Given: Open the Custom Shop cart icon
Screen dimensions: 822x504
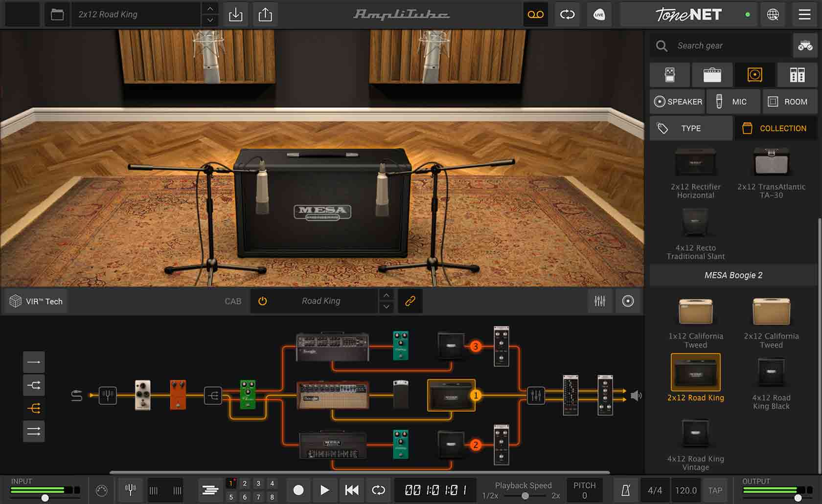Looking at the screenshot, I should [x=805, y=45].
